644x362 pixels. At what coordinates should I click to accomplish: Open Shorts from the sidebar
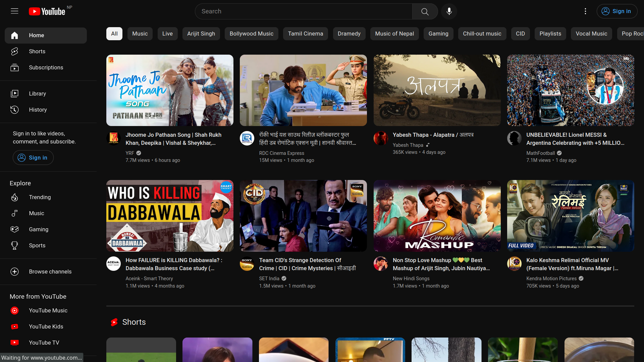click(x=37, y=51)
